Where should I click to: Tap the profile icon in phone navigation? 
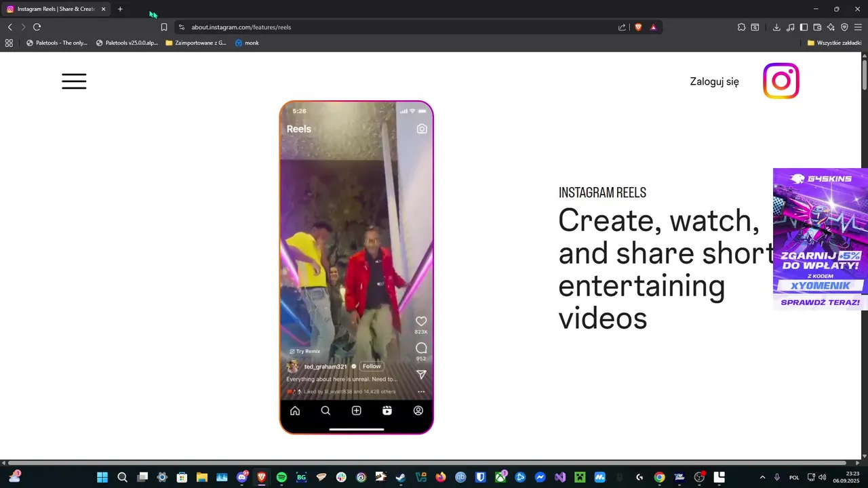(418, 411)
